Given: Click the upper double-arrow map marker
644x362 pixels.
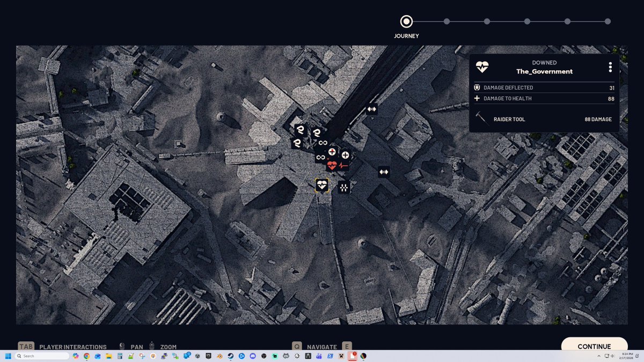Looking at the screenshot, I should tap(371, 109).
